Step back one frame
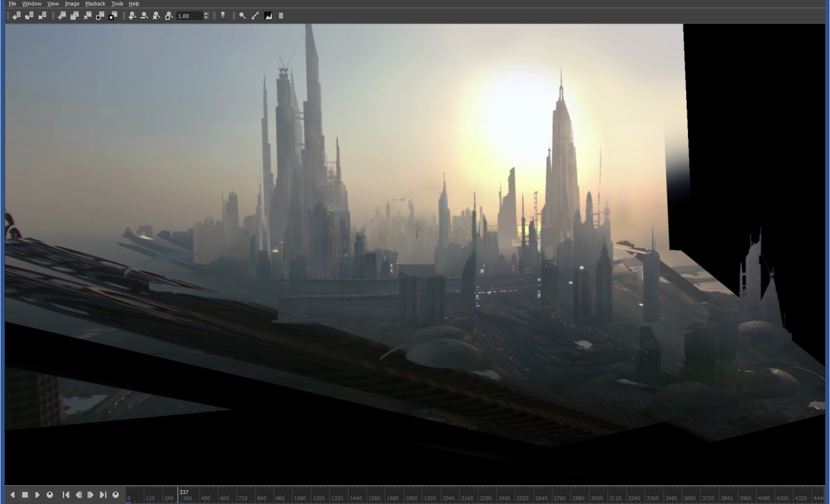Image resolution: width=830 pixels, height=504 pixels. click(x=78, y=495)
